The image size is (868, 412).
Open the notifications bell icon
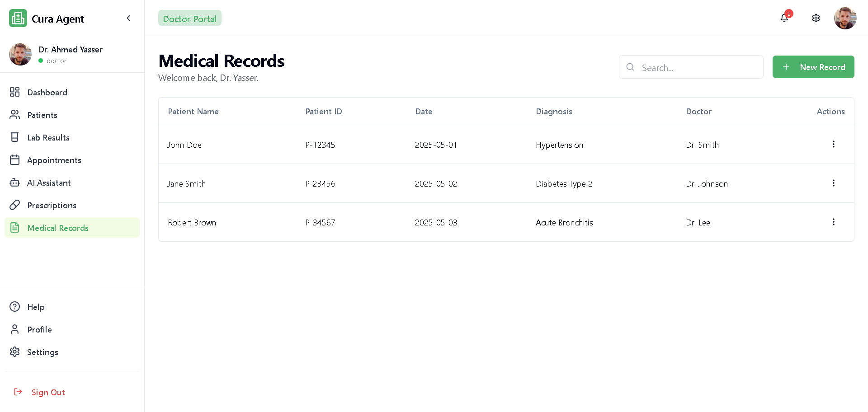pos(784,18)
